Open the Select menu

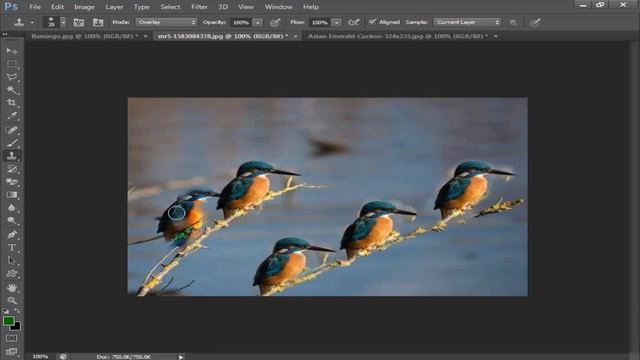tap(170, 7)
